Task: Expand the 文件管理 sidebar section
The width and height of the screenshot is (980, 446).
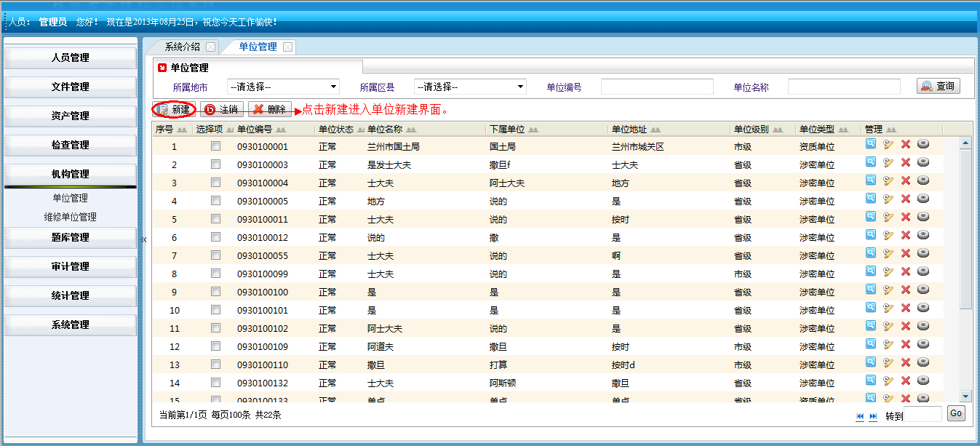Action: click(x=71, y=87)
